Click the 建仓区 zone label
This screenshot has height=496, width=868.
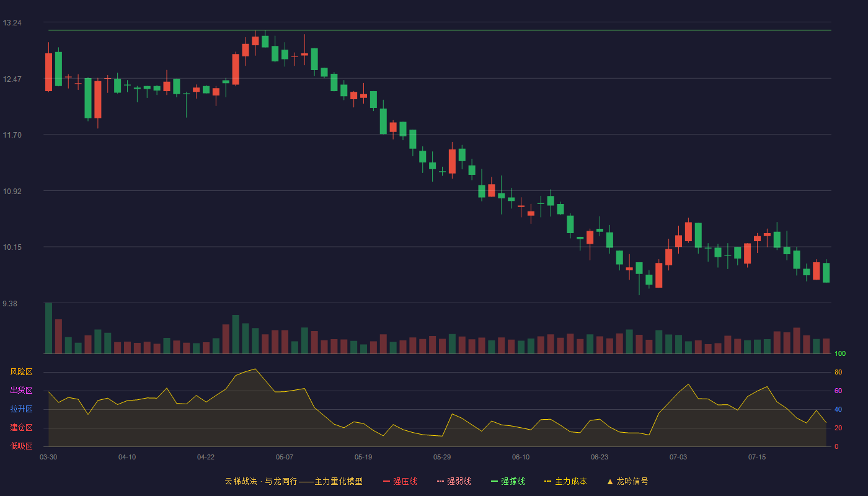click(21, 428)
